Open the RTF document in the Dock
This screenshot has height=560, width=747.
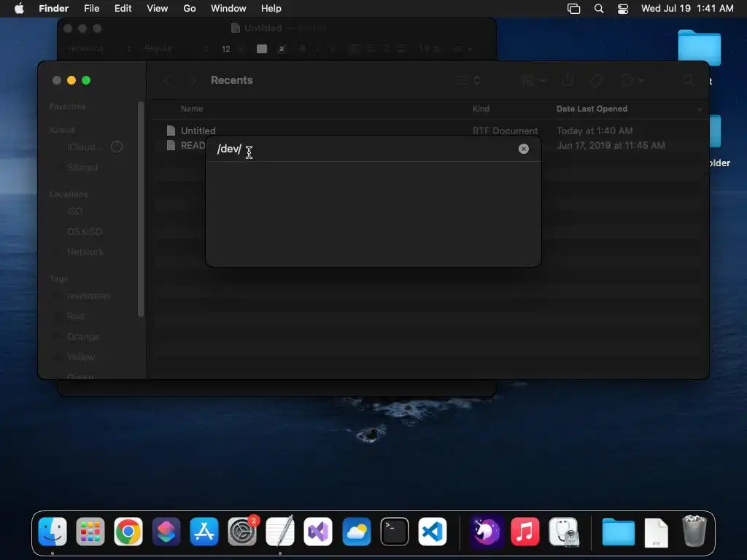point(656,532)
